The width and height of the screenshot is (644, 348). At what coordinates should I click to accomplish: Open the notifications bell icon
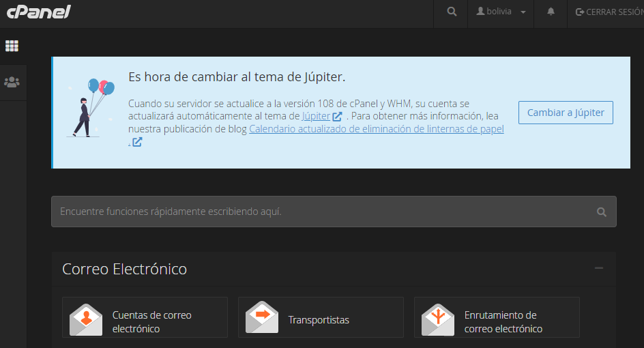point(551,12)
